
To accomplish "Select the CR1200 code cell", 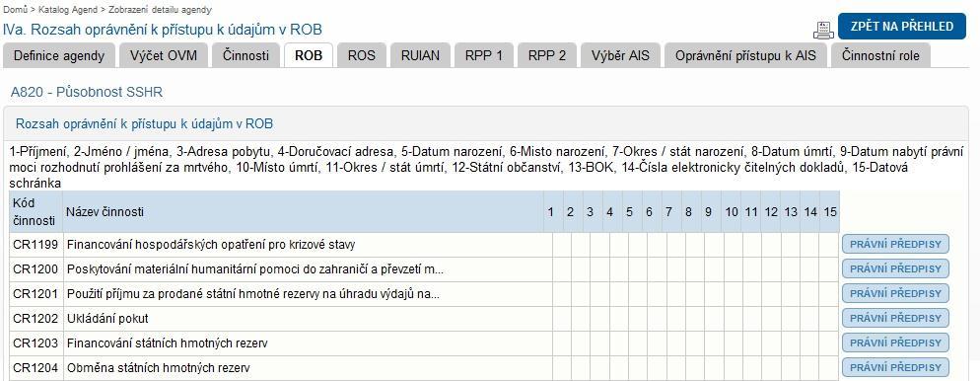I will (x=35, y=269).
